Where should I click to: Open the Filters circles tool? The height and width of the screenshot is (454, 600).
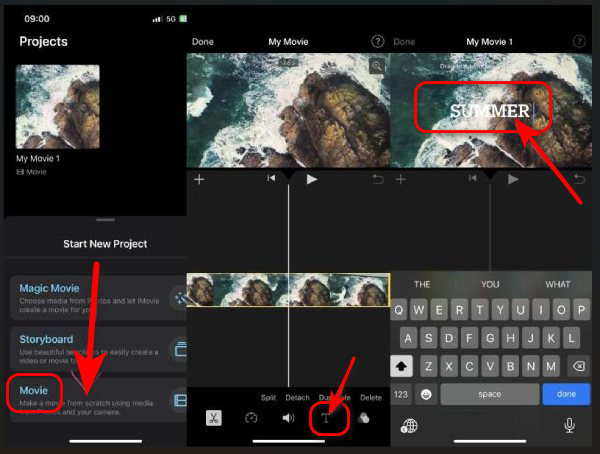[x=363, y=418]
